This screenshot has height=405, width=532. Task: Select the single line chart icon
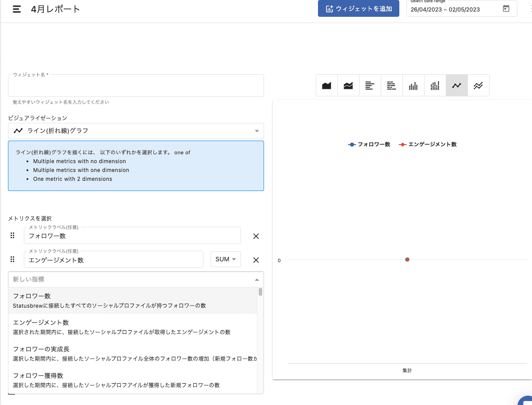pyautogui.click(x=456, y=86)
